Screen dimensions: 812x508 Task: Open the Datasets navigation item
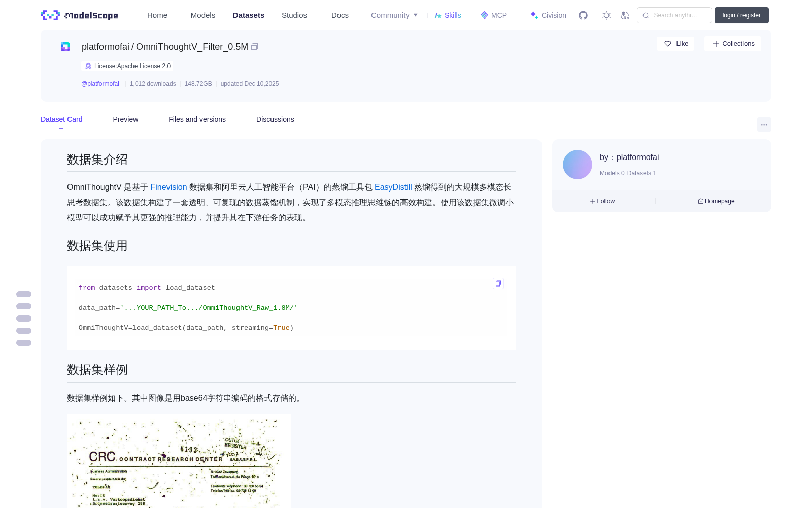[249, 15]
